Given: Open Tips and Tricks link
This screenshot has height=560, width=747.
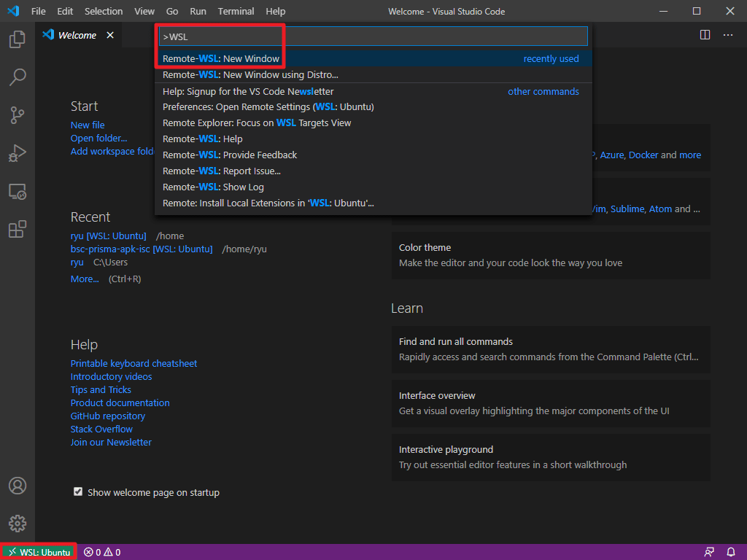Looking at the screenshot, I should [x=101, y=389].
